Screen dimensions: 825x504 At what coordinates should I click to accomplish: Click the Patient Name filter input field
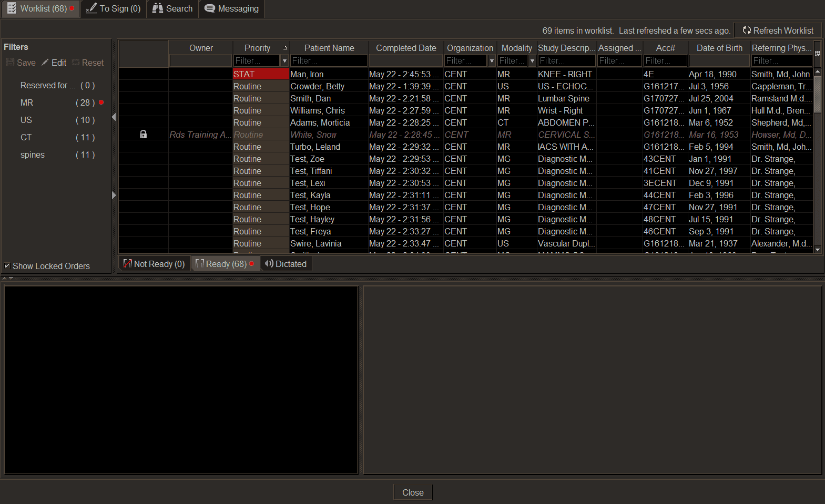tap(329, 61)
